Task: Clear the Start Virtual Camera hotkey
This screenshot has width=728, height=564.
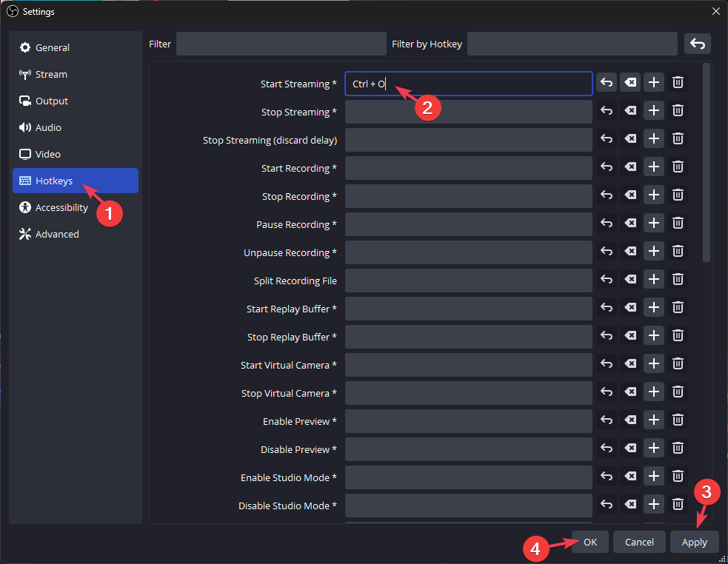Action: [x=630, y=363]
